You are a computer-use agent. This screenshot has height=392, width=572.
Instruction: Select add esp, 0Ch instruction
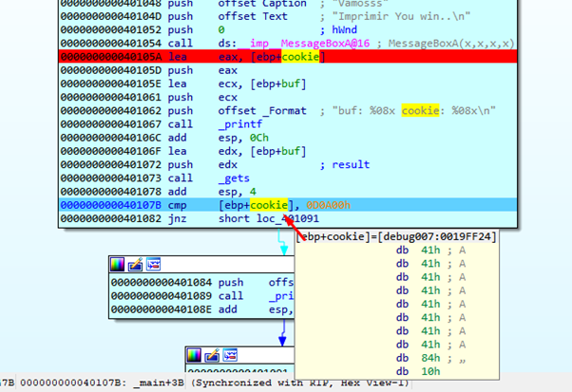(x=288, y=138)
